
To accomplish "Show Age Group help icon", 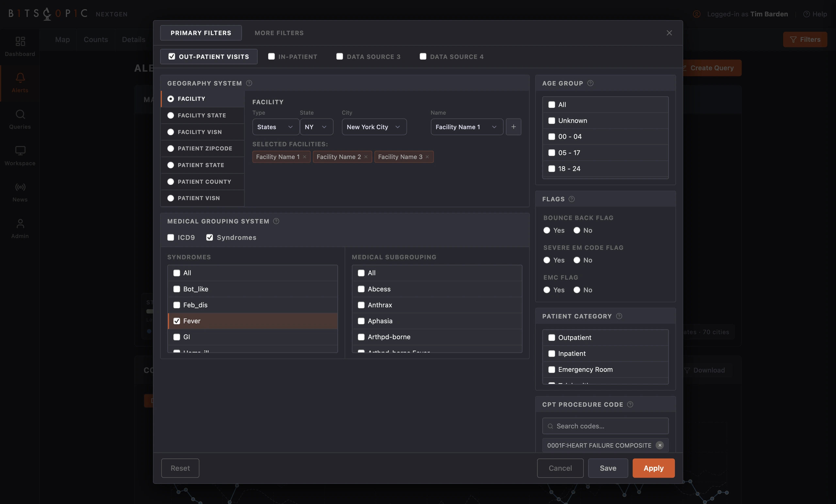I will pyautogui.click(x=590, y=83).
